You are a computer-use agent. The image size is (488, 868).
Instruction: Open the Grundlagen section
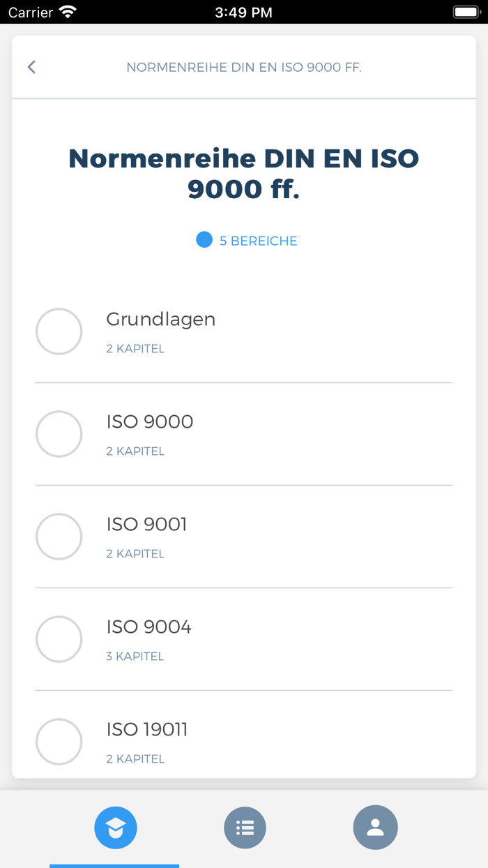[x=161, y=320]
